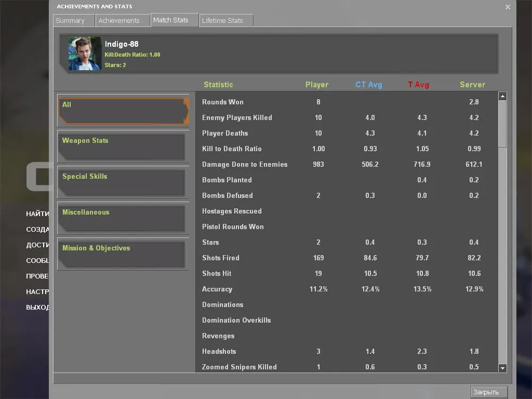Click the Player column header
The width and height of the screenshot is (532, 399).
pos(317,85)
